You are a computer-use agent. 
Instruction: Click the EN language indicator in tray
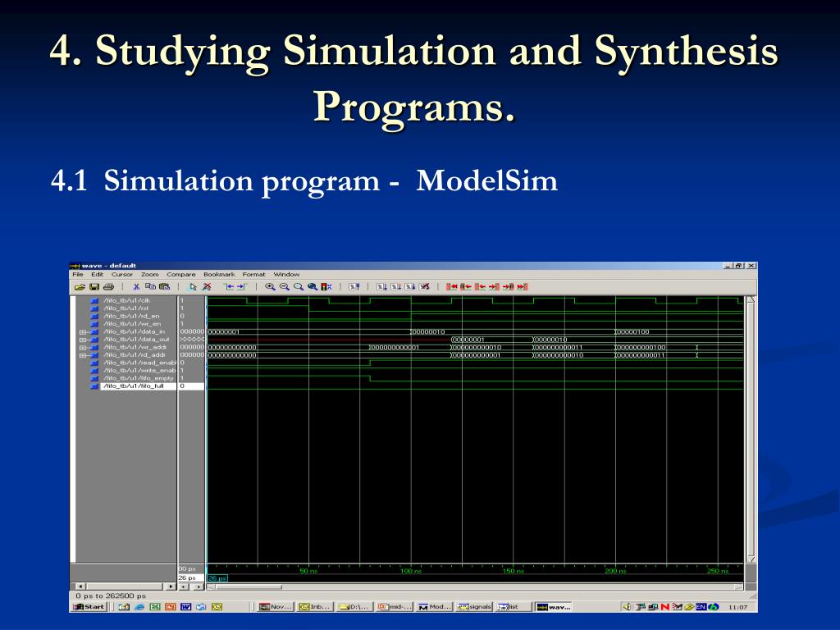point(701,607)
